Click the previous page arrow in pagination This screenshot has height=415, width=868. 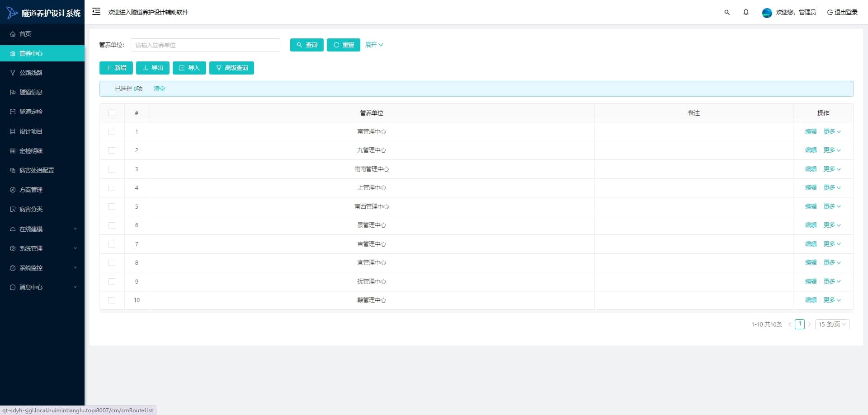point(790,324)
